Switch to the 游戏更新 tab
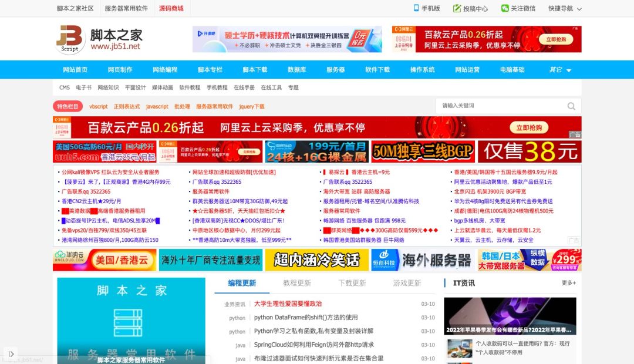 (x=407, y=283)
